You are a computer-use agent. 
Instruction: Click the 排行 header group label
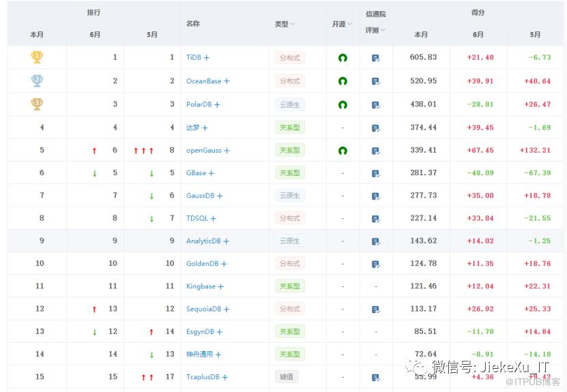coord(93,13)
